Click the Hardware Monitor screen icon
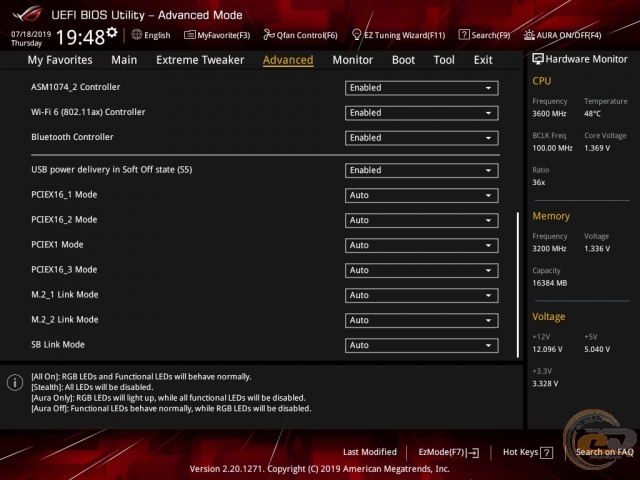Viewport: 640px width, 480px height. (x=538, y=59)
